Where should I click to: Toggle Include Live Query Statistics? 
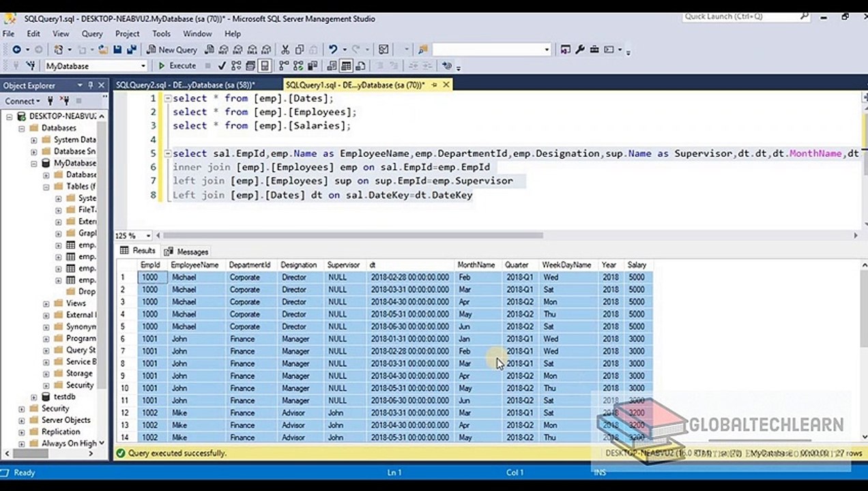298,66
